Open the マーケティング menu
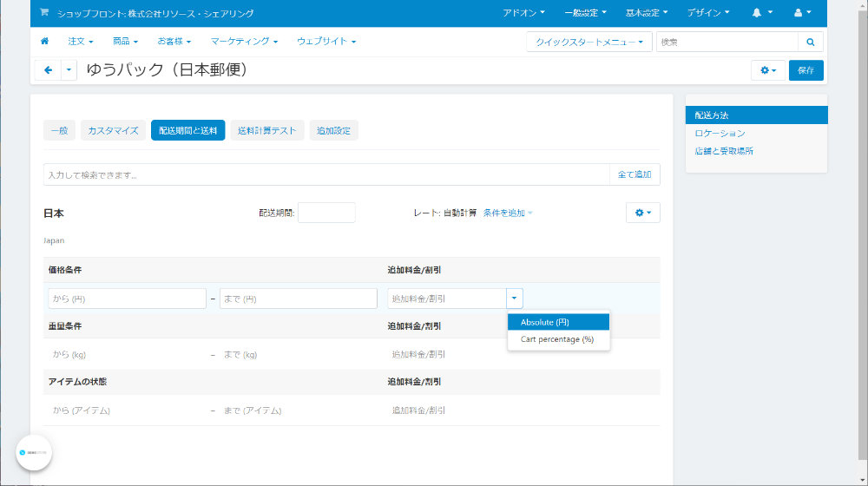The width and height of the screenshot is (868, 486). click(244, 42)
